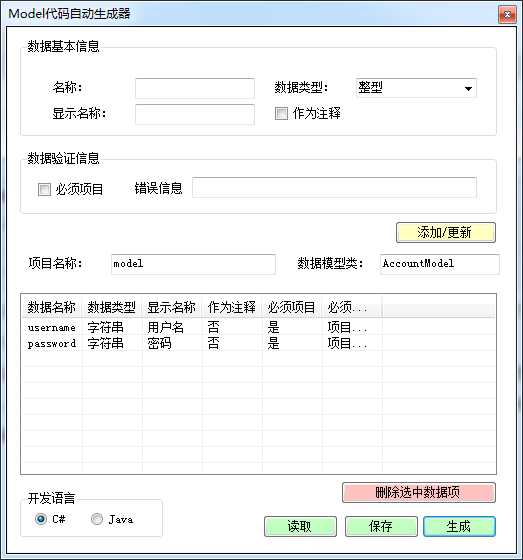Click 字符串 in the username row

click(x=106, y=327)
